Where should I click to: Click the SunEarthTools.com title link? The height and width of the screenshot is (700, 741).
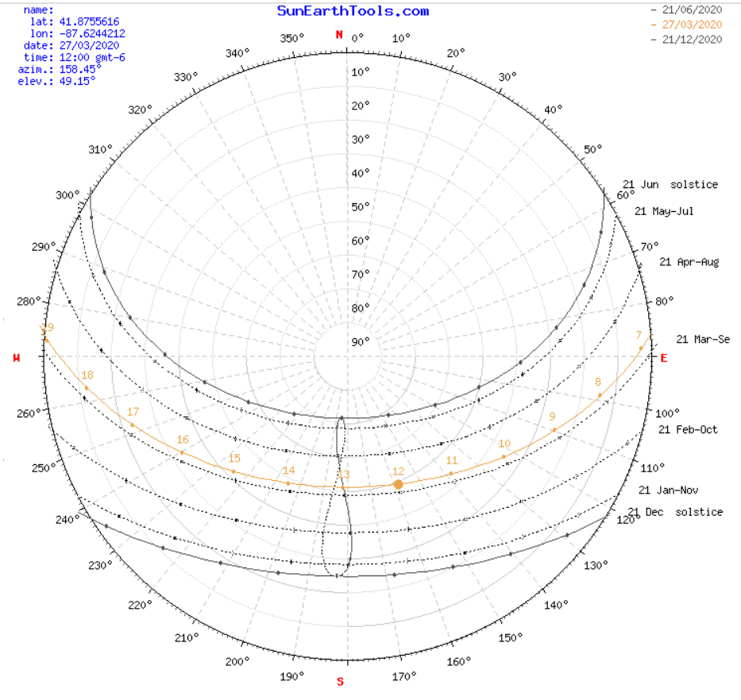353,11
